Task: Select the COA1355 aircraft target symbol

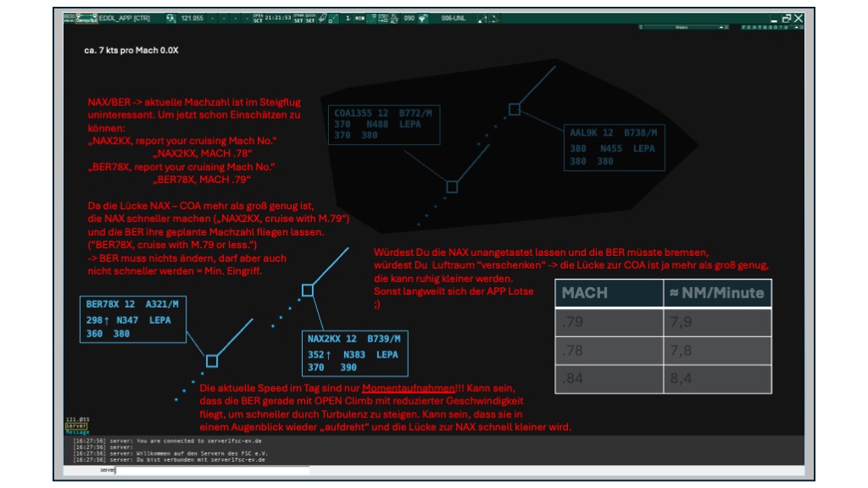Action: tap(452, 187)
